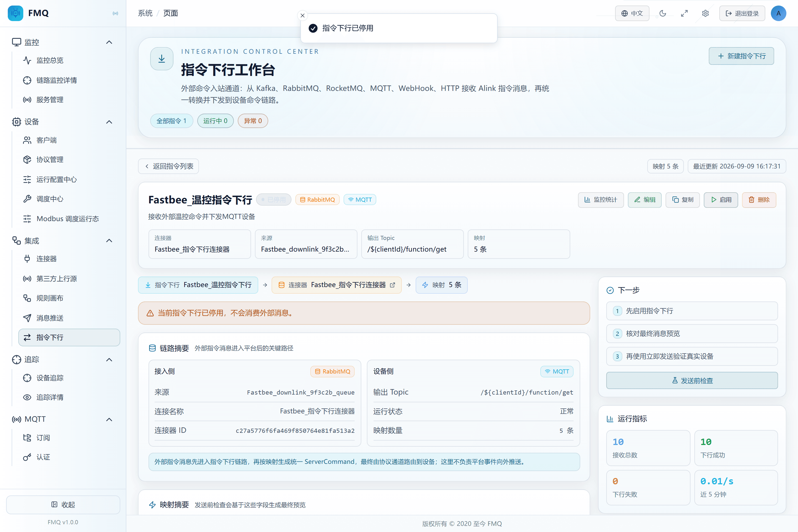Go to 服务管理 page
Screen dimensions: 798x532
pyautogui.click(x=69, y=100)
